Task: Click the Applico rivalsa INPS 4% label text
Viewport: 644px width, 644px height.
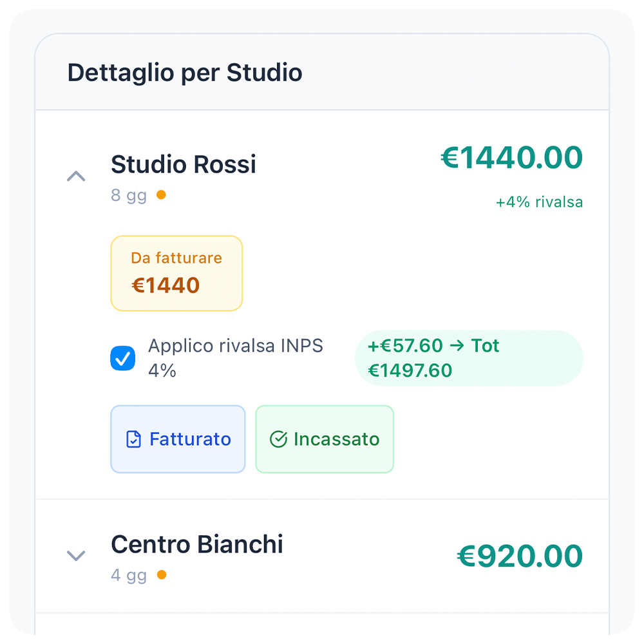Action: click(x=236, y=358)
